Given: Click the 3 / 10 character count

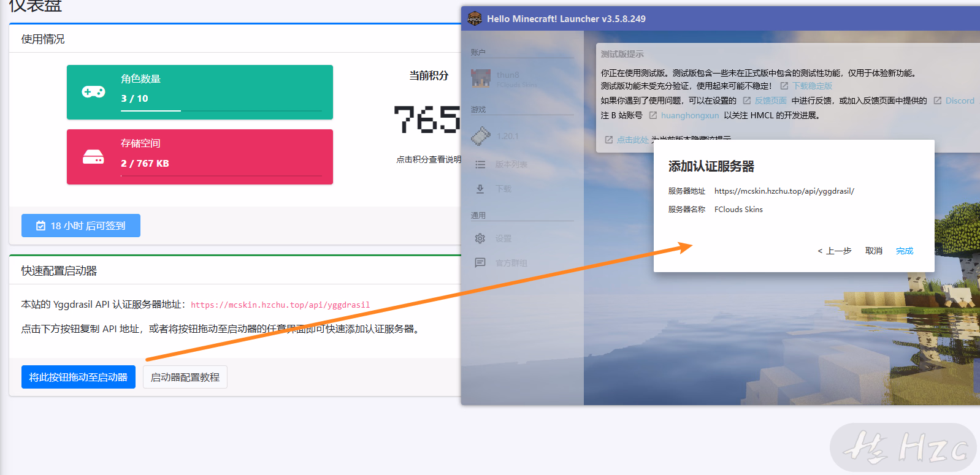Looking at the screenshot, I should [x=134, y=98].
